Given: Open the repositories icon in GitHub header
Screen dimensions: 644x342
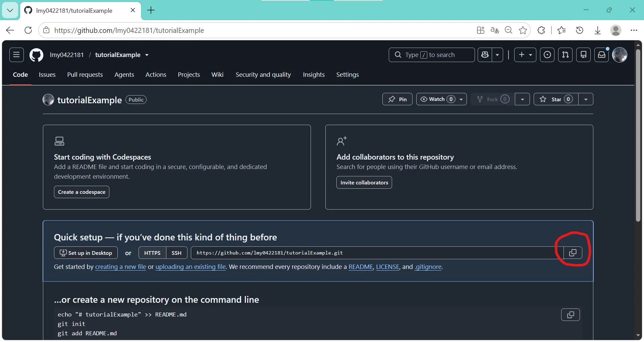Looking at the screenshot, I should pos(583,55).
